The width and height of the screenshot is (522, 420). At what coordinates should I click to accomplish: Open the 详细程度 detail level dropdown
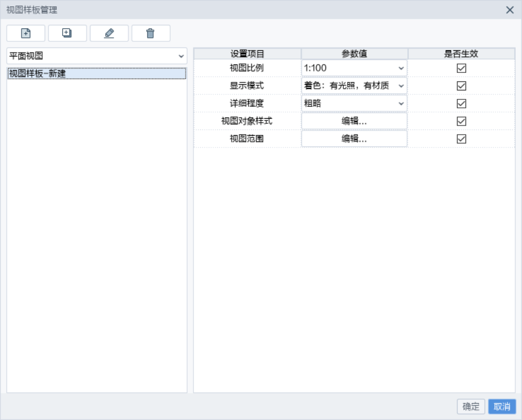(x=354, y=103)
